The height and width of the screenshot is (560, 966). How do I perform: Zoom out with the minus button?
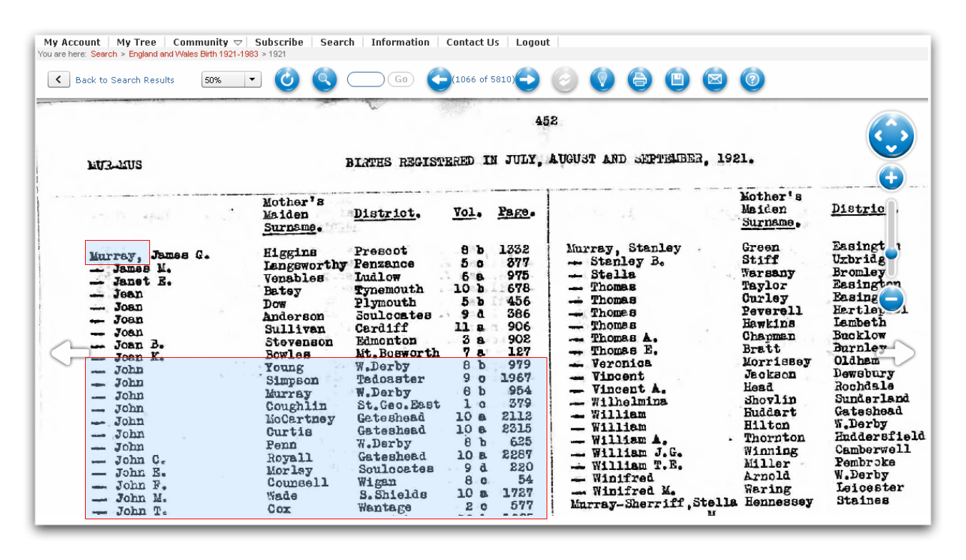click(891, 299)
